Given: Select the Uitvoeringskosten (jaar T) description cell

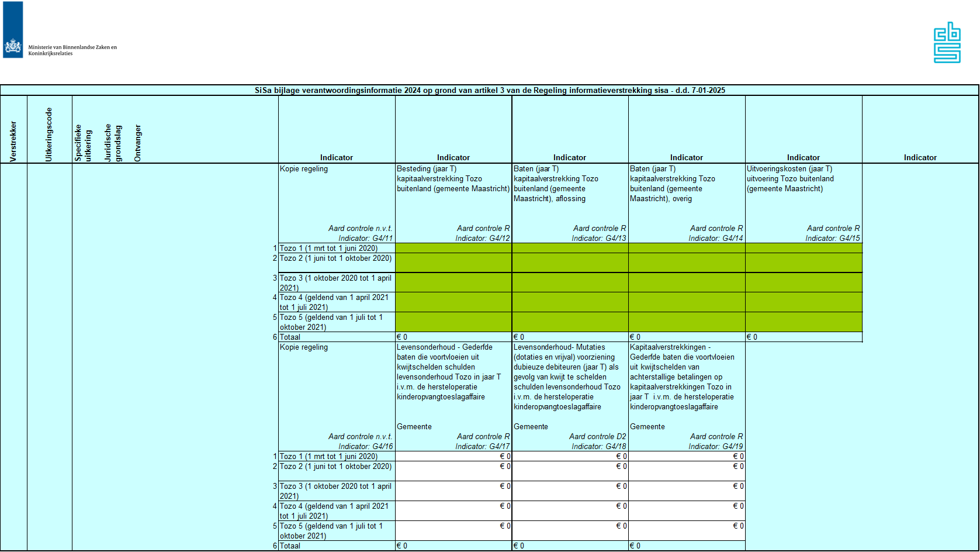Looking at the screenshot, I should coord(803,179).
